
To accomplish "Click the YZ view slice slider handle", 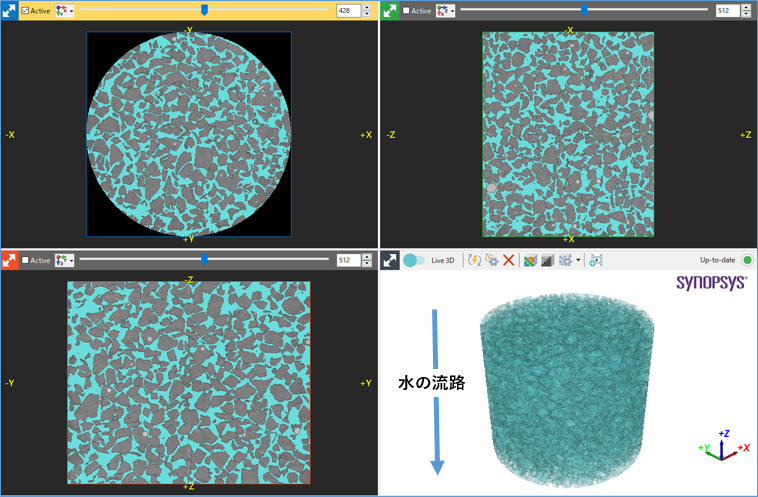I will click(204, 260).
